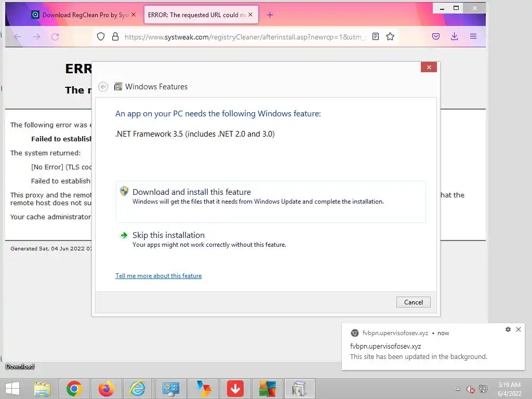Viewport: 532px width, 399px height.
Task: Click Cancel in Windows Features dialog
Action: click(x=413, y=302)
